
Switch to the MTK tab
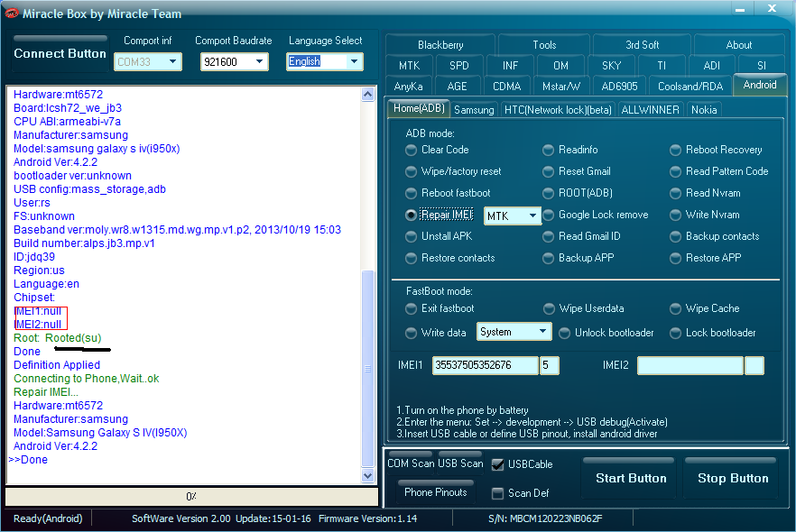pos(409,66)
